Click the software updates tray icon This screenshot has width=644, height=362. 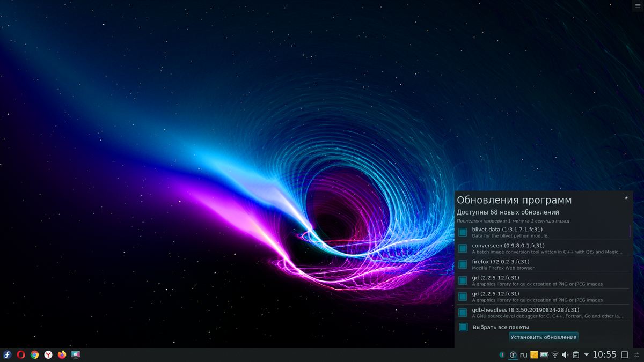pos(513,354)
